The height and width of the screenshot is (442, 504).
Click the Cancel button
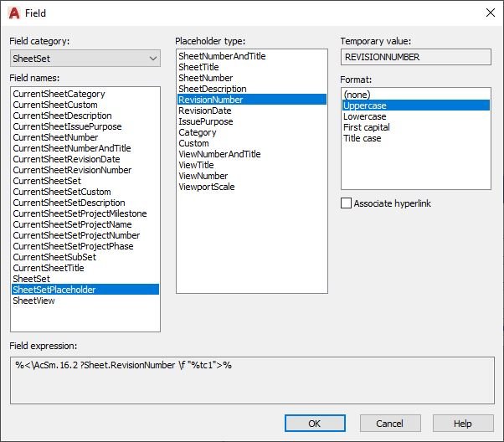click(x=390, y=423)
